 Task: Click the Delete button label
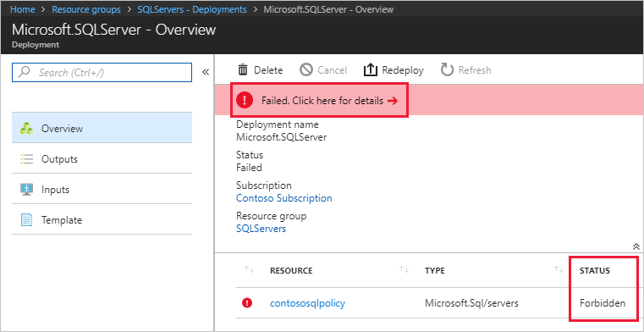pyautogui.click(x=268, y=70)
